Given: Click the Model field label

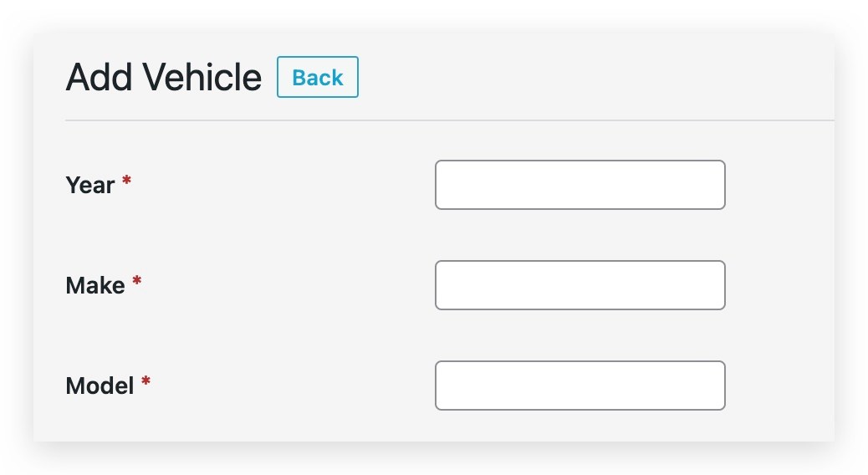Looking at the screenshot, I should tap(100, 386).
